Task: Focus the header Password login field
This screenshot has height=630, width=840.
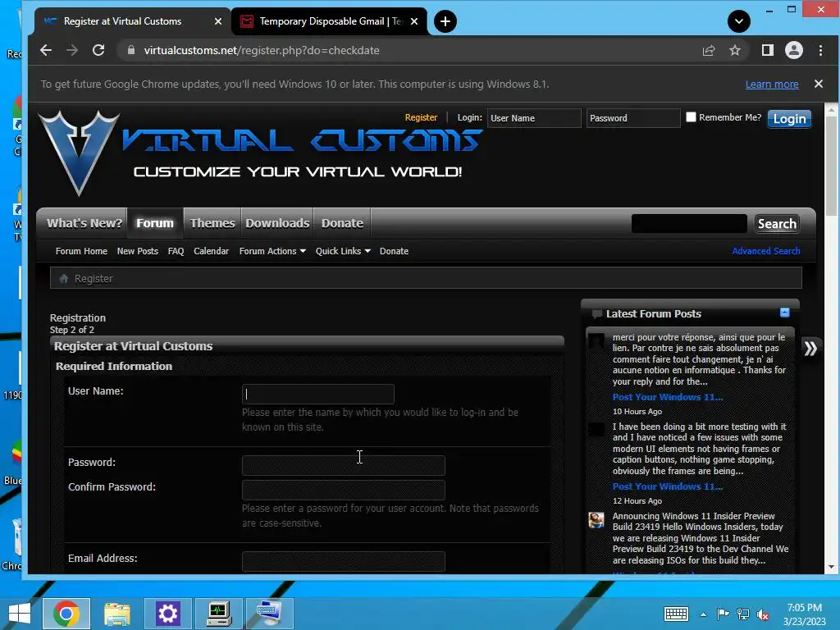Action: (633, 118)
